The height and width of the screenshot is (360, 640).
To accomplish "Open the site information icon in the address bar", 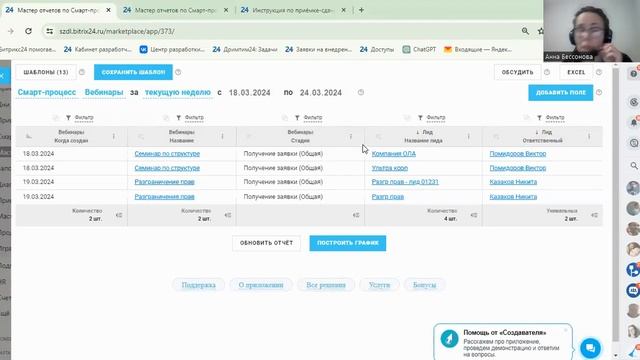I will coord(49,31).
